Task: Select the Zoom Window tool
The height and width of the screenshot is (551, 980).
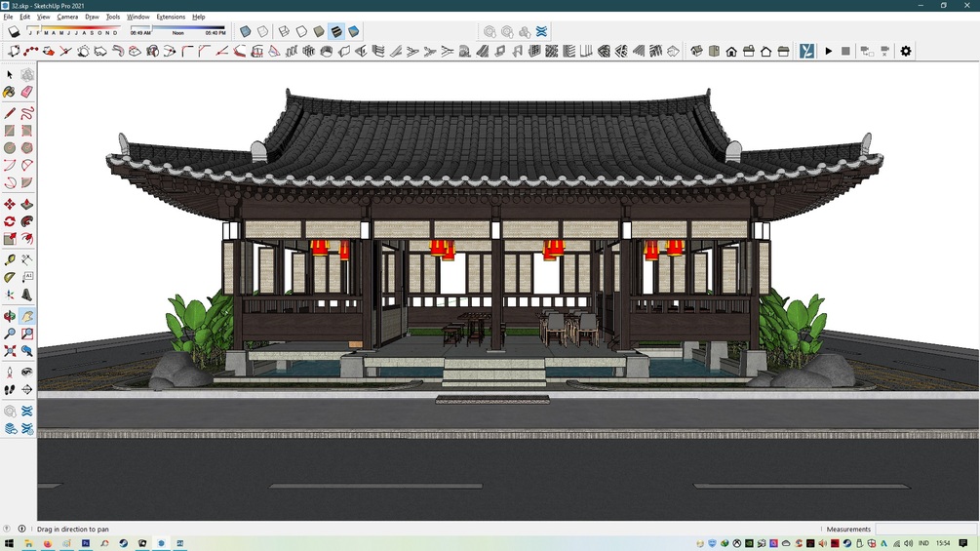Action: (x=27, y=335)
